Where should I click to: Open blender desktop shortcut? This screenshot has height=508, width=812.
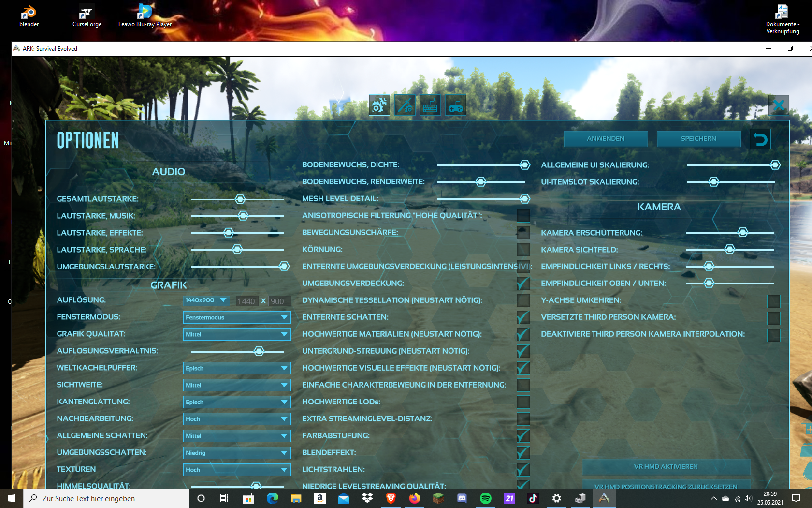point(29,16)
